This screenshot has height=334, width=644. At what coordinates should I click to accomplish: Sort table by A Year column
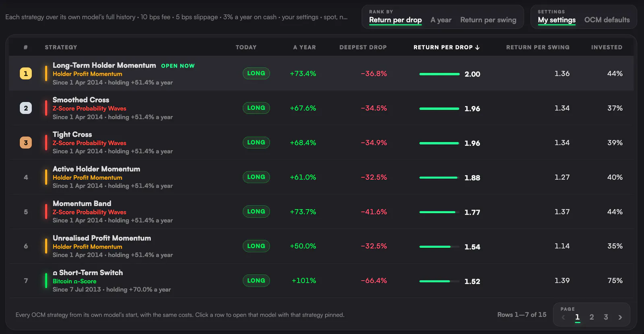(x=304, y=47)
